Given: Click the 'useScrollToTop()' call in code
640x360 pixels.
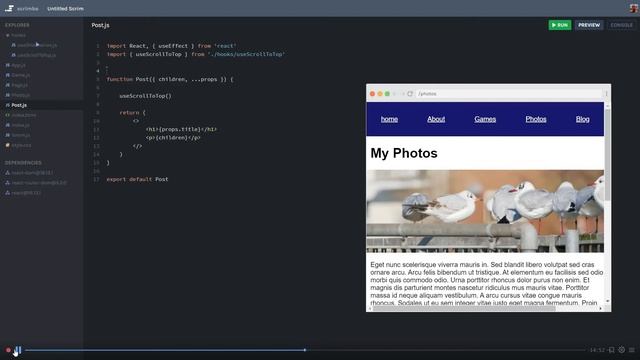Looking at the screenshot, I should tap(145, 96).
